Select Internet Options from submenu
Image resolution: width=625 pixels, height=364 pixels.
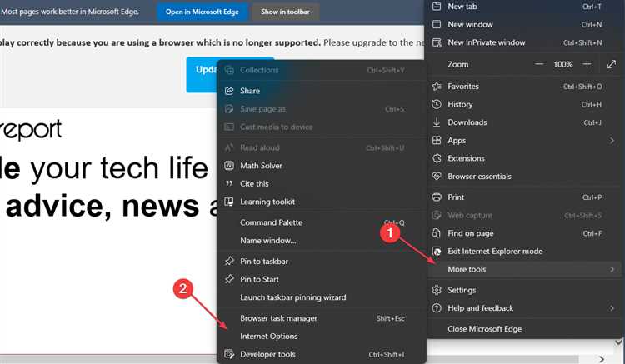268,337
